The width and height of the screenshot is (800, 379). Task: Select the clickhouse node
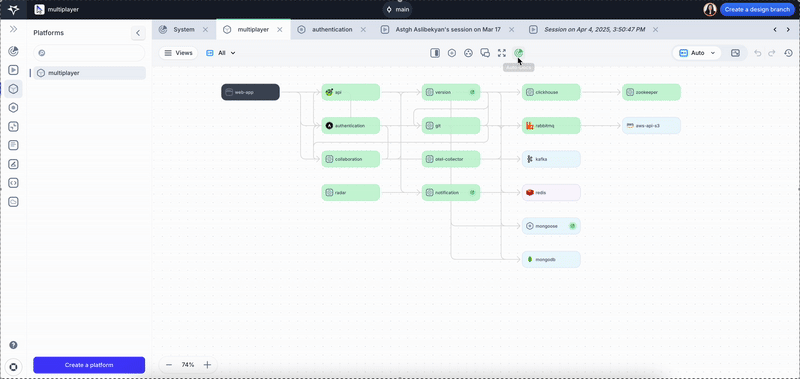(x=551, y=92)
